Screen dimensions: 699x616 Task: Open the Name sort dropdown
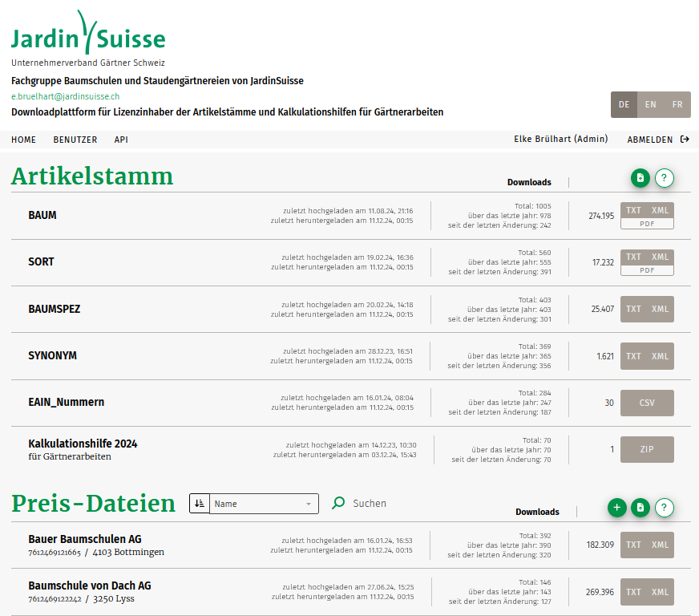[264, 504]
